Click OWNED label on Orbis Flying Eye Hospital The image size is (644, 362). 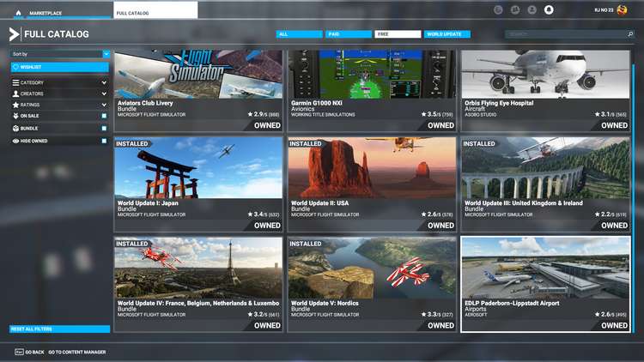(x=615, y=125)
